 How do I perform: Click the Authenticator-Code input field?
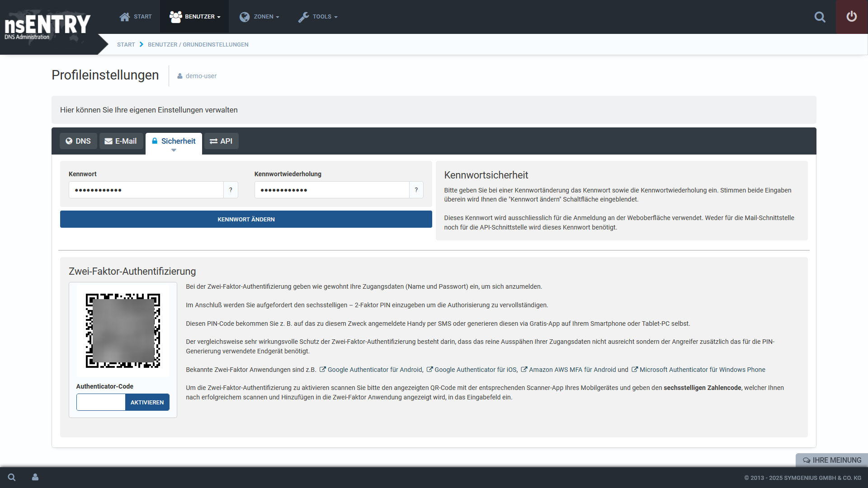click(x=101, y=402)
